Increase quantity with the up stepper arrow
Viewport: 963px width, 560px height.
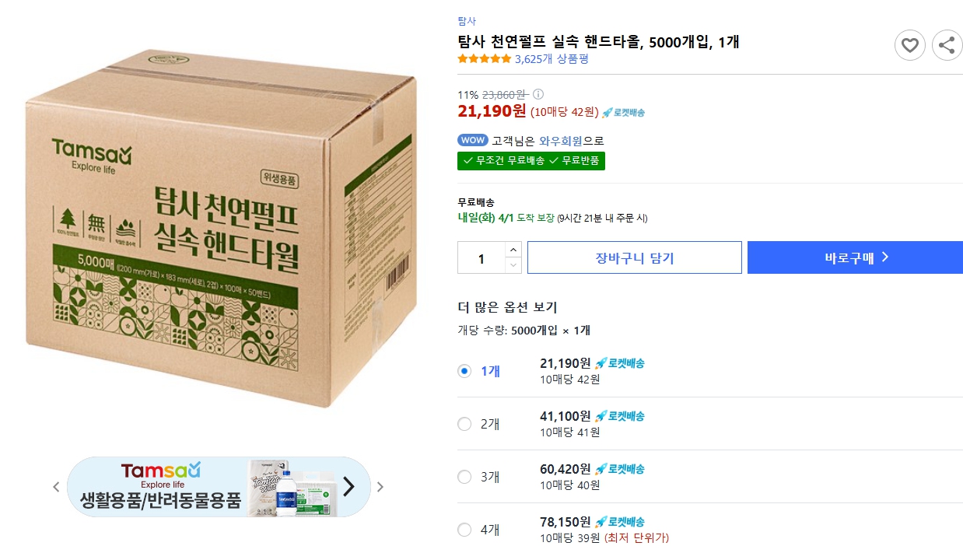tap(513, 250)
